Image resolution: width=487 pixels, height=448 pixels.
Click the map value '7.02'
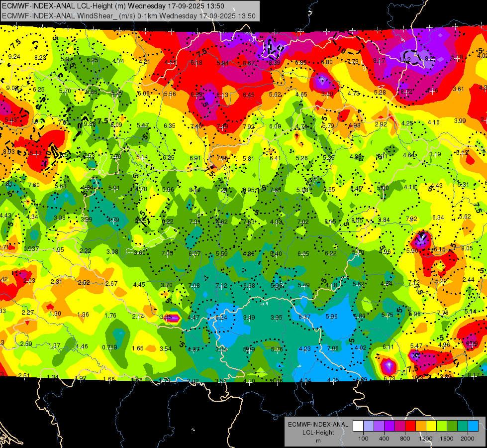(x=303, y=222)
